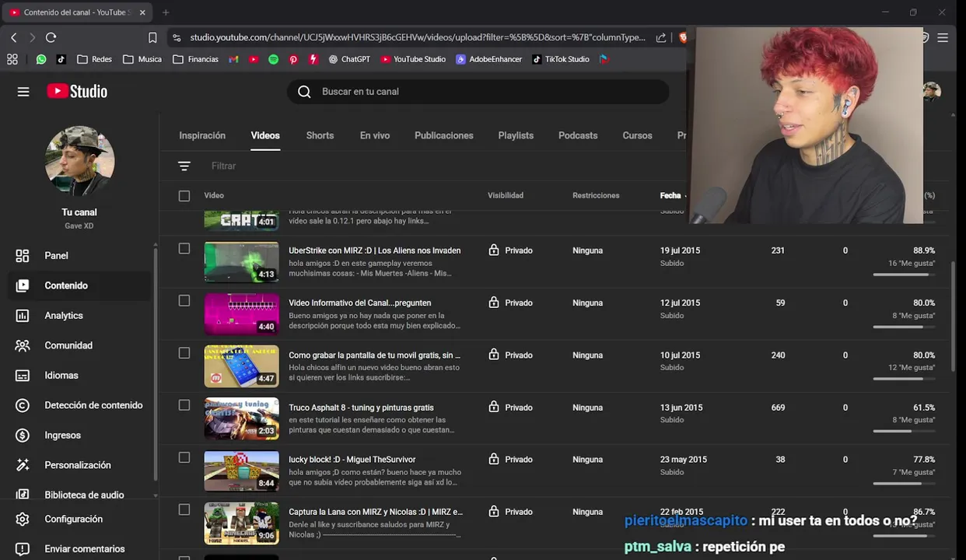Switch to the Inspiración tab
966x560 pixels.
tap(202, 135)
